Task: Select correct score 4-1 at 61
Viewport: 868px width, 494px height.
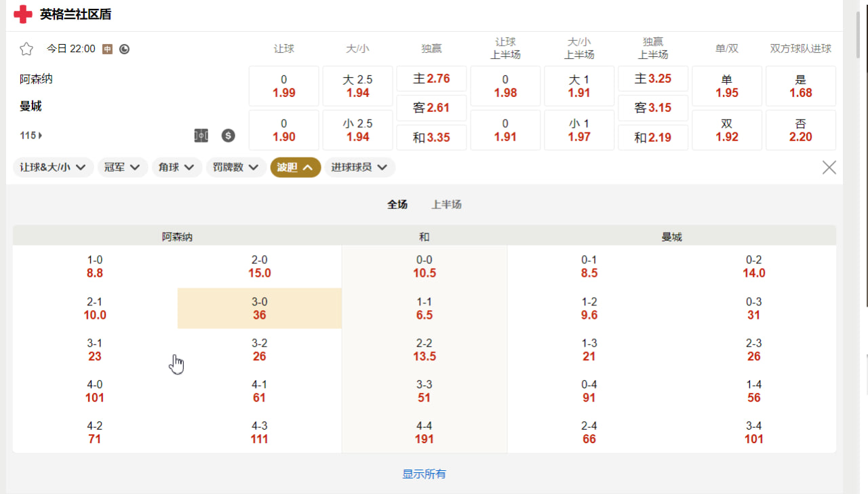Action: 260,391
